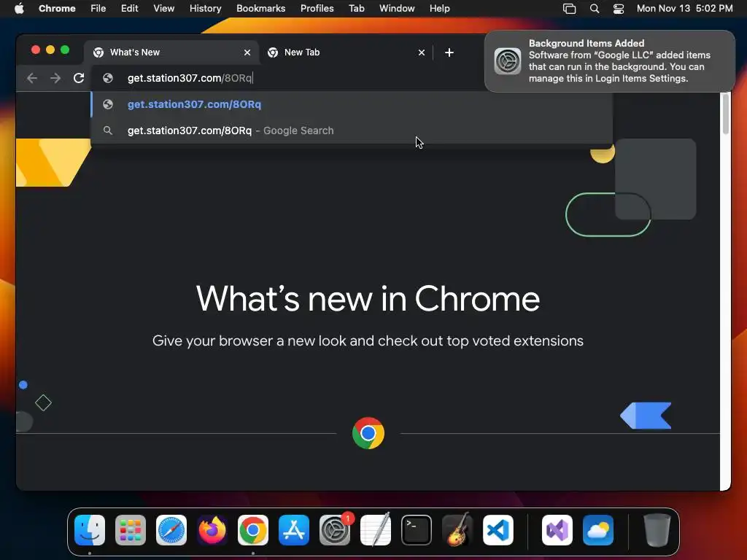Open the Trash from the Dock
This screenshot has height=560, width=747.
[x=657, y=530]
